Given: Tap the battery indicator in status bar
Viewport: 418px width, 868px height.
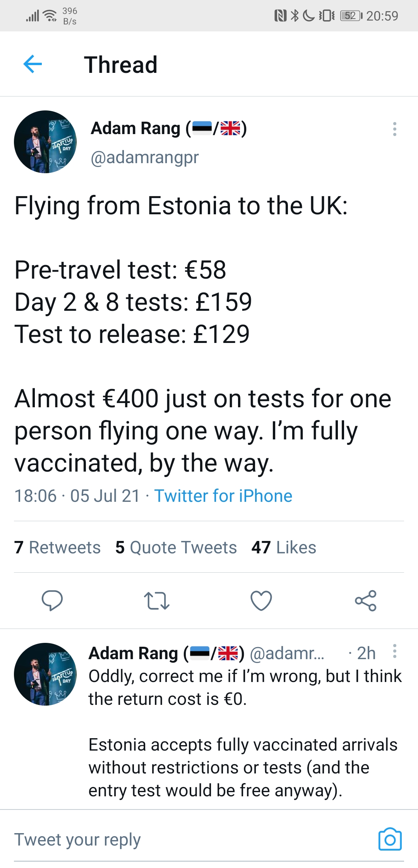Looking at the screenshot, I should 351,16.
